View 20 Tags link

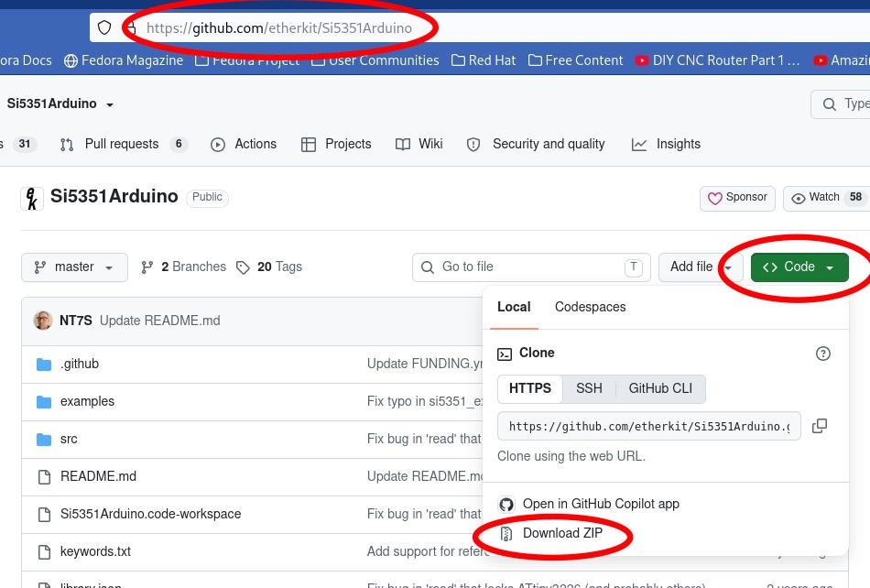tap(269, 267)
